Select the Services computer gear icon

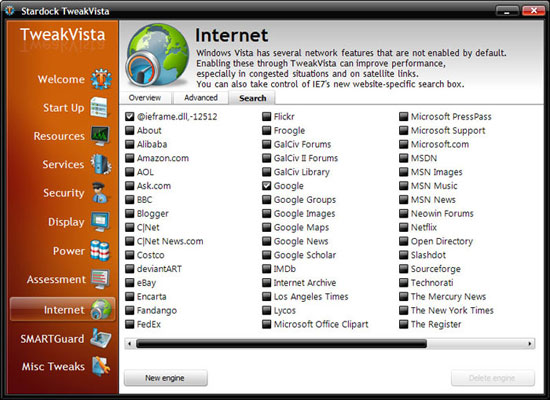coord(101,164)
